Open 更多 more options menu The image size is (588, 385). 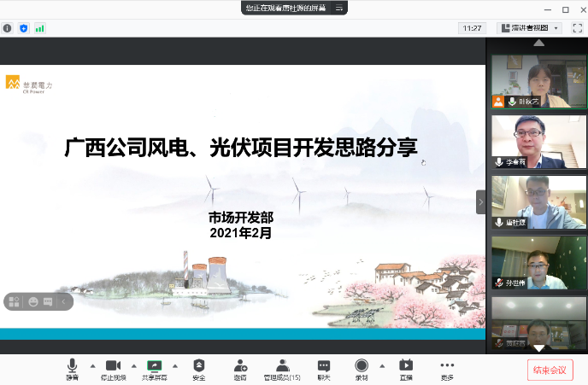pyautogui.click(x=447, y=370)
